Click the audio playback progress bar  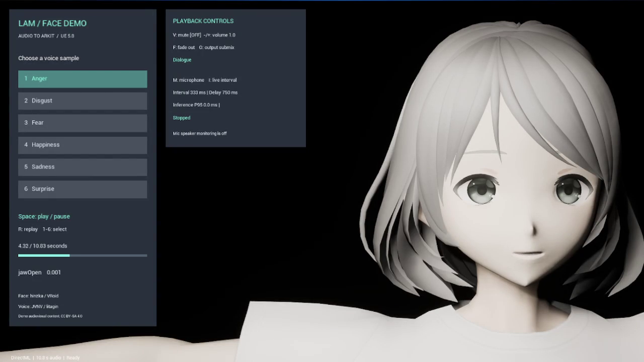(x=83, y=255)
